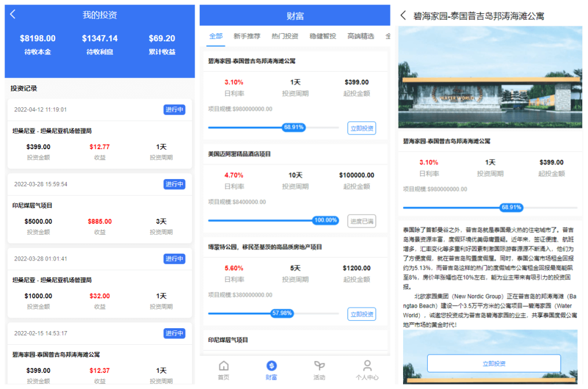Click 立即投资 for 碧海家园 in the list
The height and width of the screenshot is (389, 588).
362,128
